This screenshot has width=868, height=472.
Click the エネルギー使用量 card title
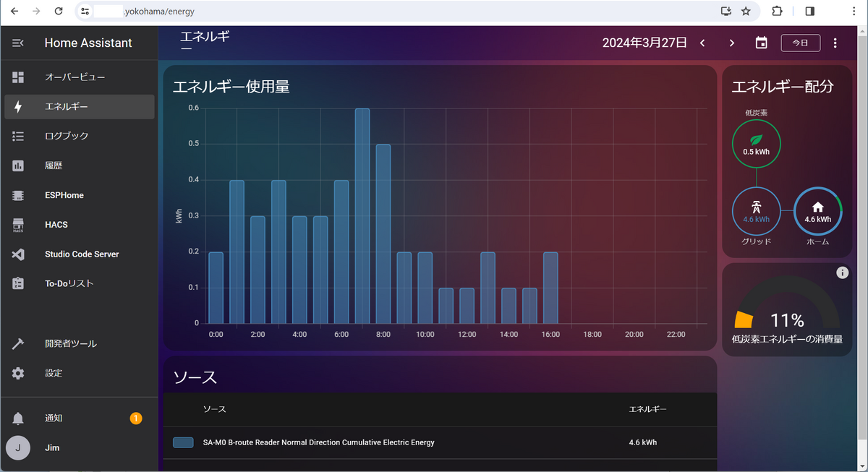[231, 87]
